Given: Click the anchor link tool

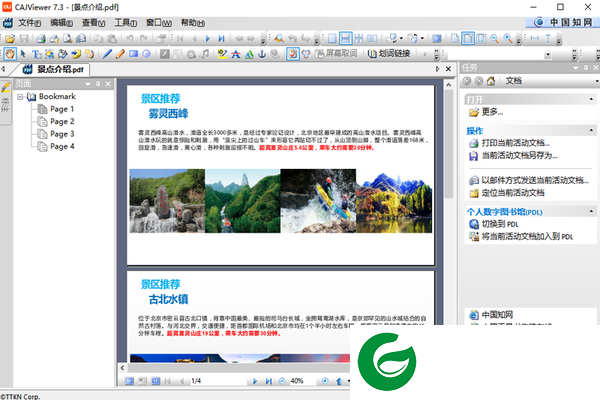Looking at the screenshot, I should pyautogui.click(x=262, y=54).
